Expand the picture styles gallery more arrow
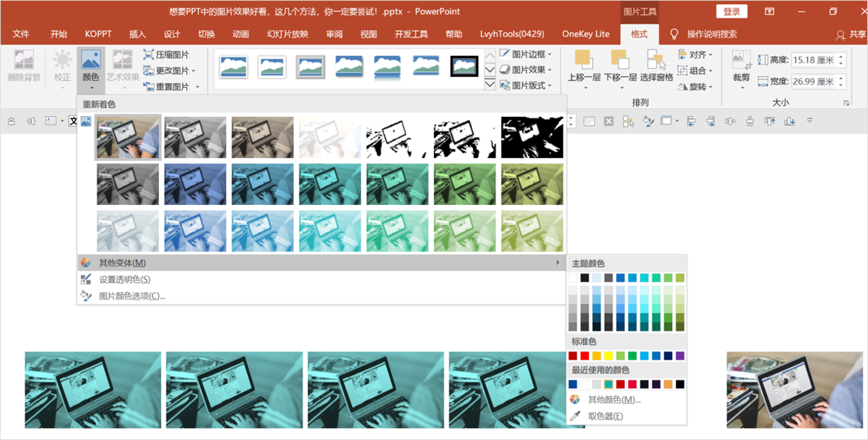The image size is (868, 440). click(490, 85)
